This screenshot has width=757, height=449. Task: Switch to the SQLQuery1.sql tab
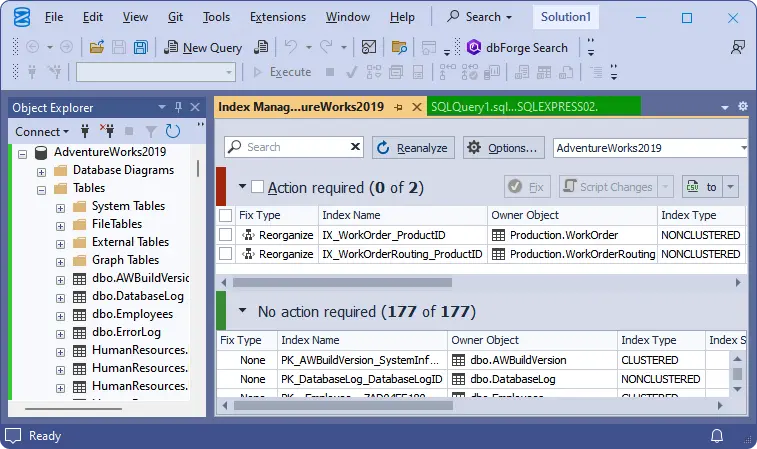tap(514, 106)
